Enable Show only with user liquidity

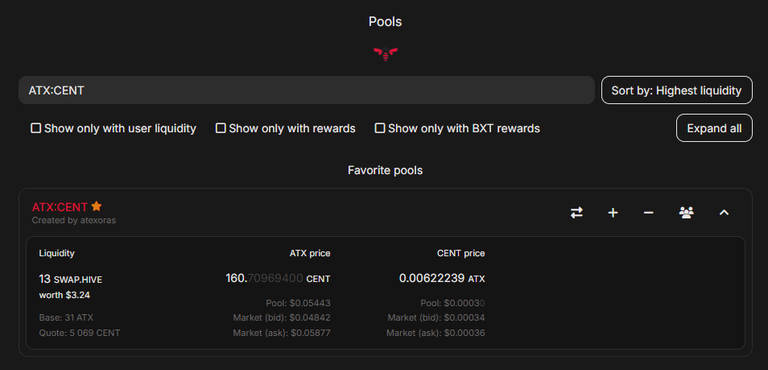pos(36,128)
